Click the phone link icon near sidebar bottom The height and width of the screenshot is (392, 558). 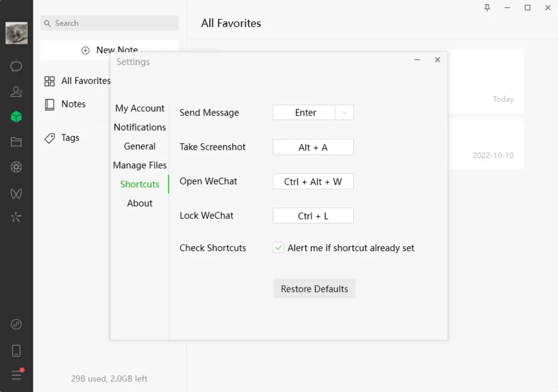[16, 350]
